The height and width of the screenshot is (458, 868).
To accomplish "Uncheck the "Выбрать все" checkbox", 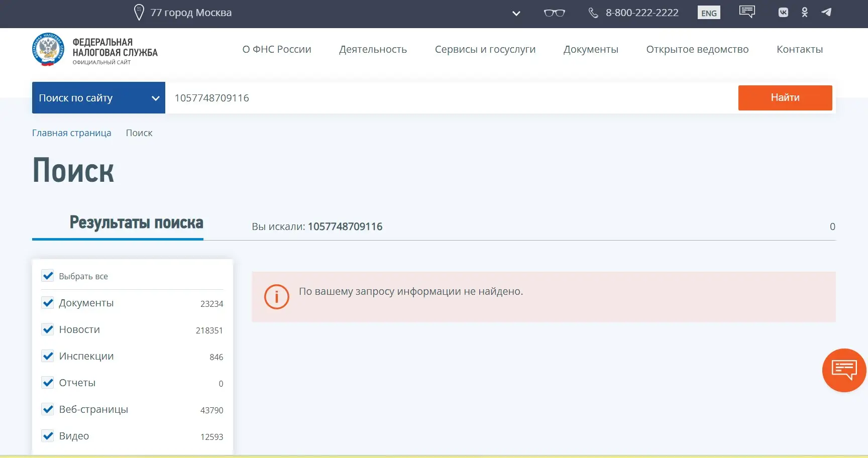I will coord(48,276).
